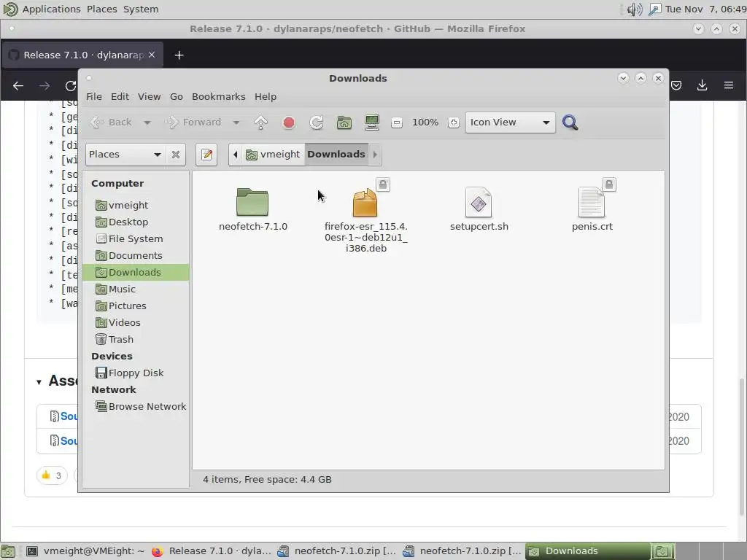Open the Computer icon in toolbar
747x560 pixels.
371,122
